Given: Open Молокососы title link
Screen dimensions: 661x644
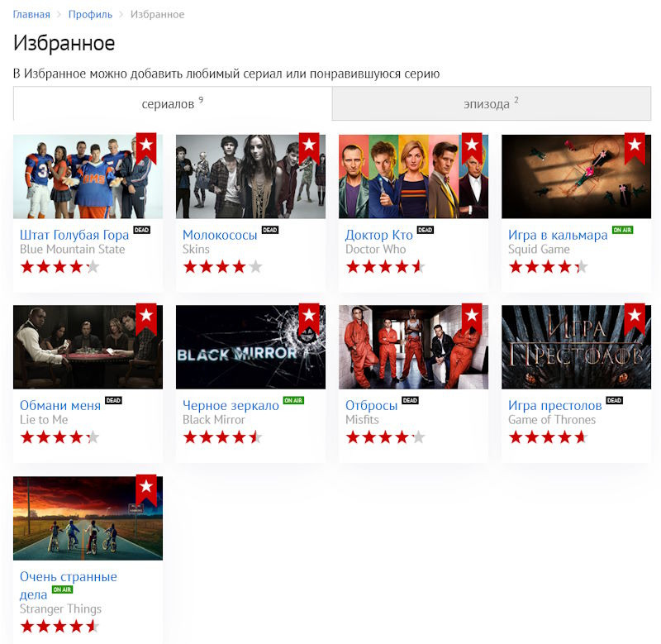Looking at the screenshot, I should pos(220,235).
